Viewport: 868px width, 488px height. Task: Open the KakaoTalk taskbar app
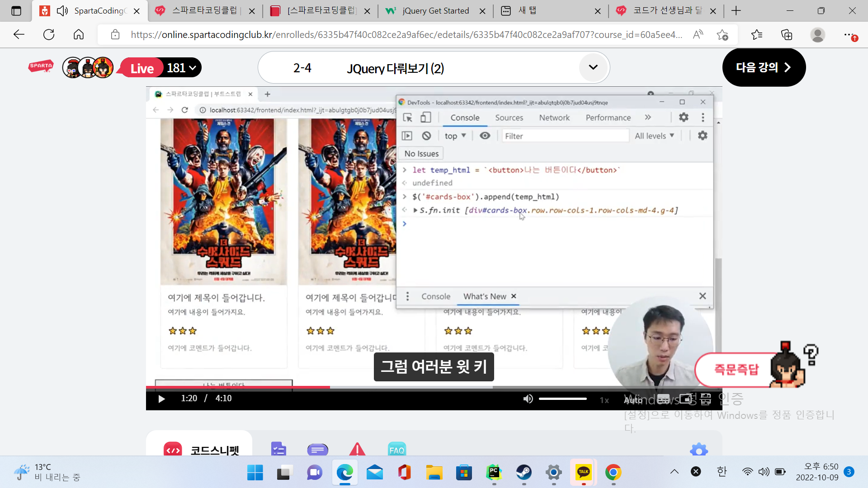click(x=583, y=473)
